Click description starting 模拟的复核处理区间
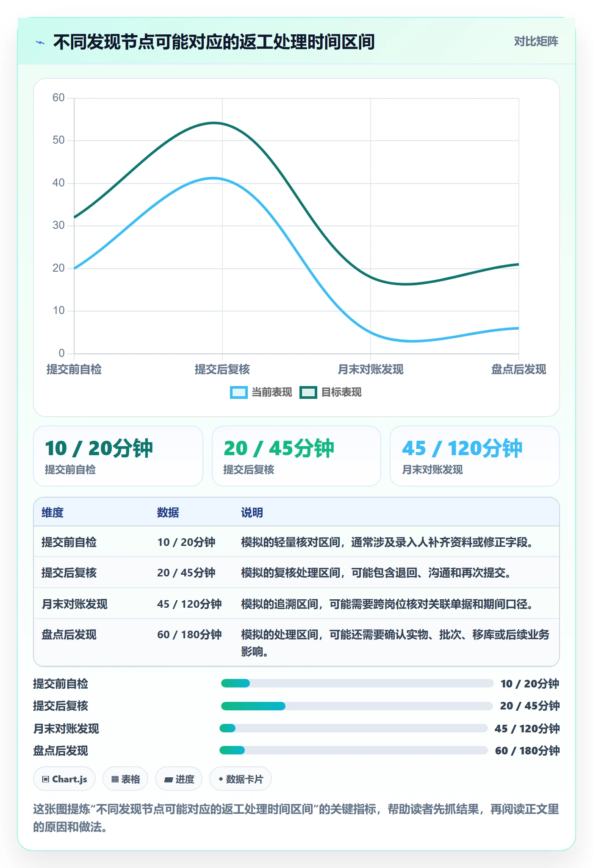This screenshot has width=593, height=868. pyautogui.click(x=376, y=573)
